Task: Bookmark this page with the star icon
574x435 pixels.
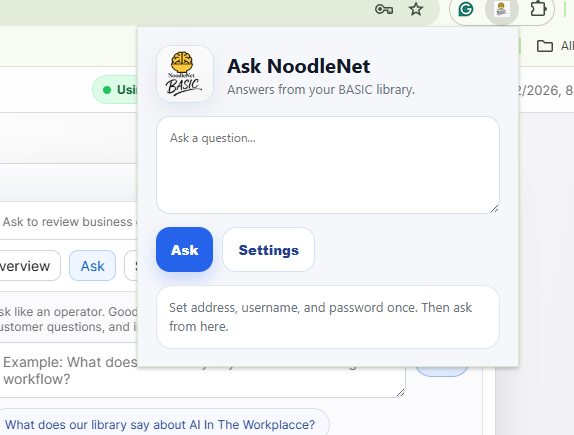Action: (415, 9)
